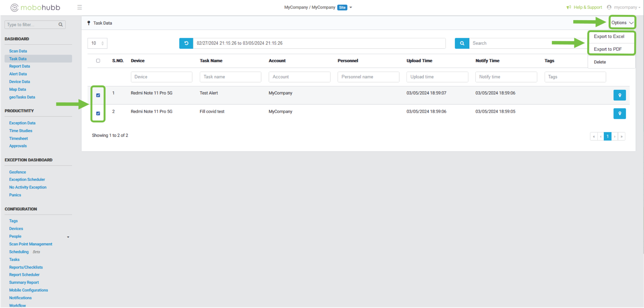The height and width of the screenshot is (308, 644).
Task: Open the Options dropdown
Action: click(x=622, y=23)
